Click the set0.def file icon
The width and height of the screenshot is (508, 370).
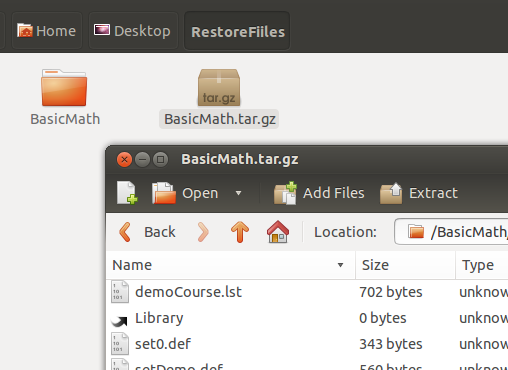pyautogui.click(x=120, y=344)
